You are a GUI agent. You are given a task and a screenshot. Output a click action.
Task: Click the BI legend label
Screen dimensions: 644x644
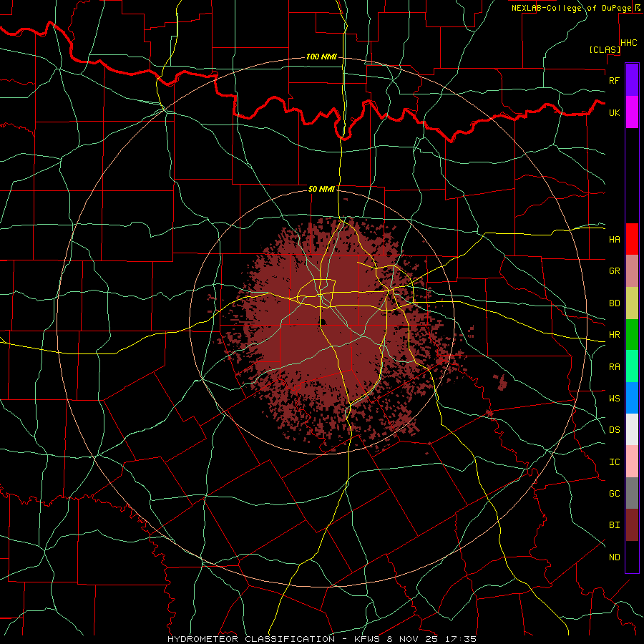pos(615,525)
